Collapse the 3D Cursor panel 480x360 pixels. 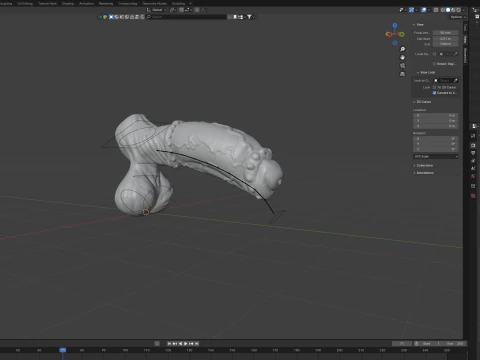coord(414,102)
